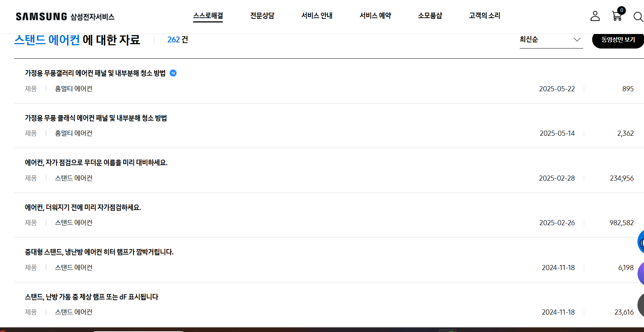644x332 pixels.
Task: Click view count 234,956
Action: tap(622, 178)
